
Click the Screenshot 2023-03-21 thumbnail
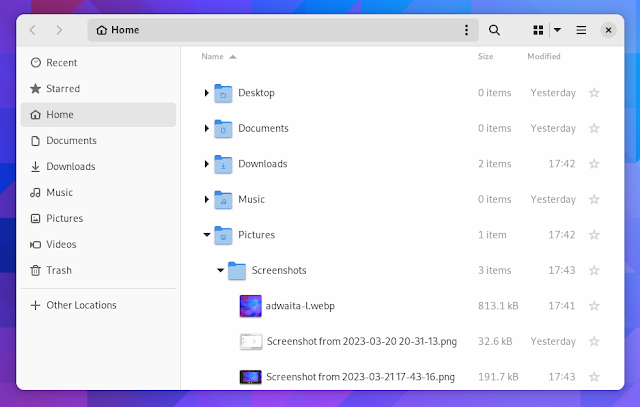(251, 377)
